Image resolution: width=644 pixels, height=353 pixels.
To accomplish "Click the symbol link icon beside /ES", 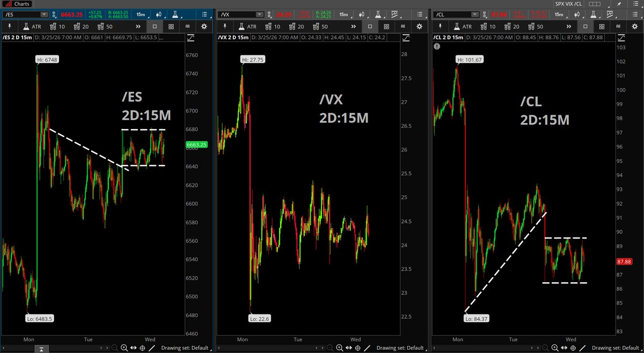I will [x=54, y=14].
